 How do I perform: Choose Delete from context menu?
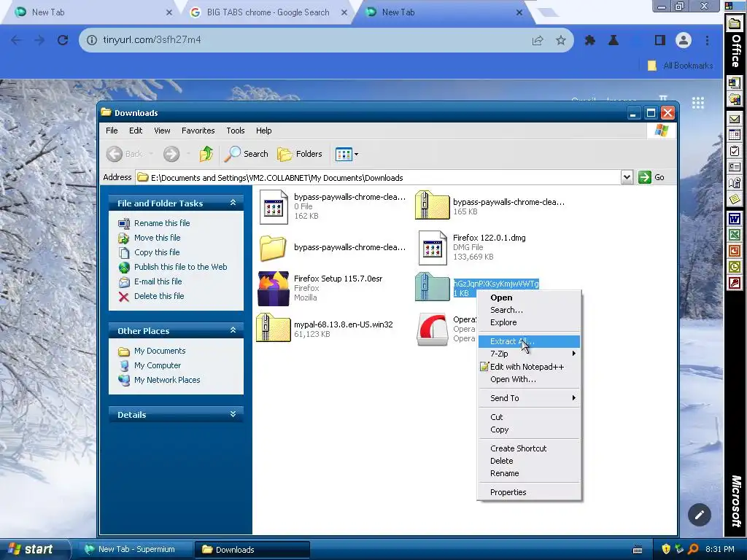529,461
